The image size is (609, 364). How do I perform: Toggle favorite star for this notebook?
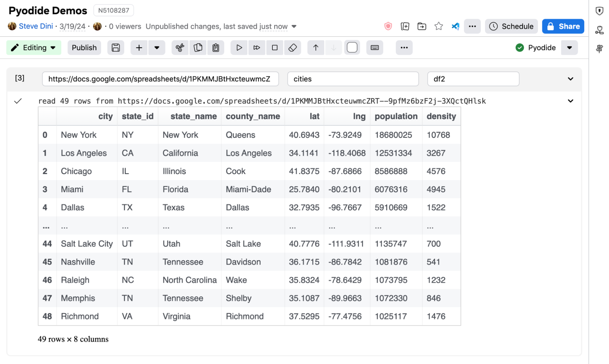coord(438,26)
